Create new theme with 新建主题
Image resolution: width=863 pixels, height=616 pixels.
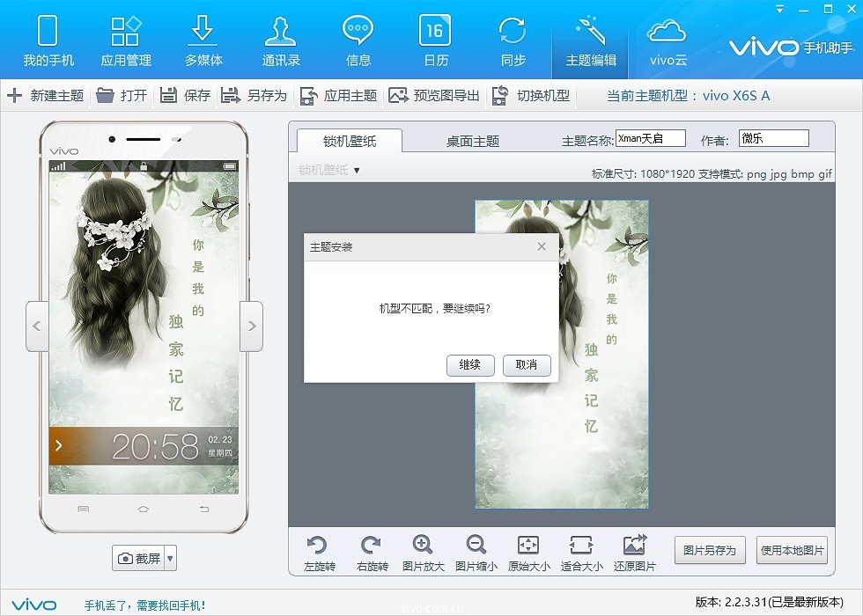[45, 96]
